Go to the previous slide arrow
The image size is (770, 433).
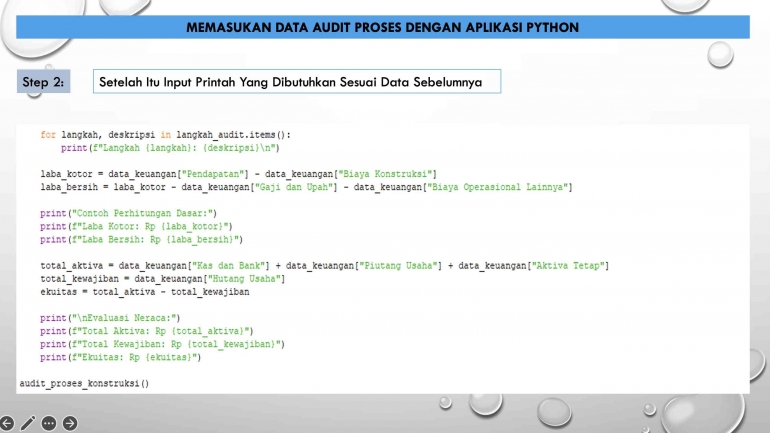pyautogui.click(x=6, y=423)
